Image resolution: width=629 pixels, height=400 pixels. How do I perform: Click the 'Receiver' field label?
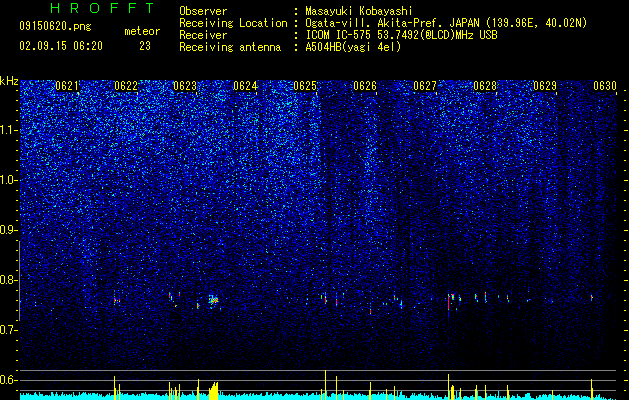tap(203, 35)
